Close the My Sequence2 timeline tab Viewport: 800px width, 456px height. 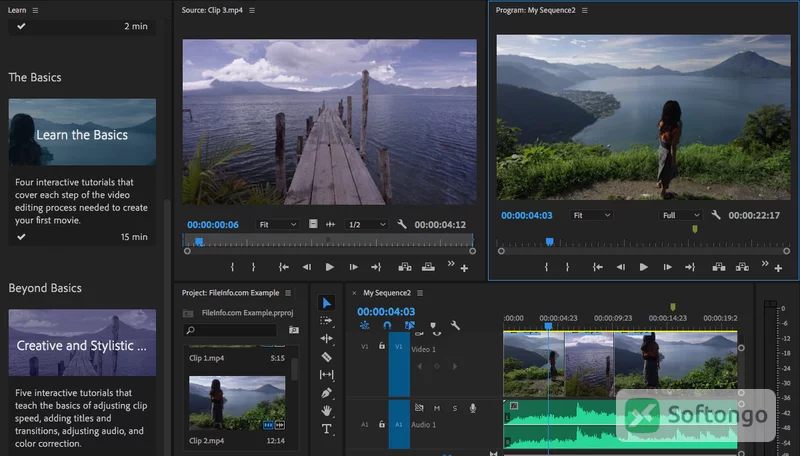coord(354,293)
